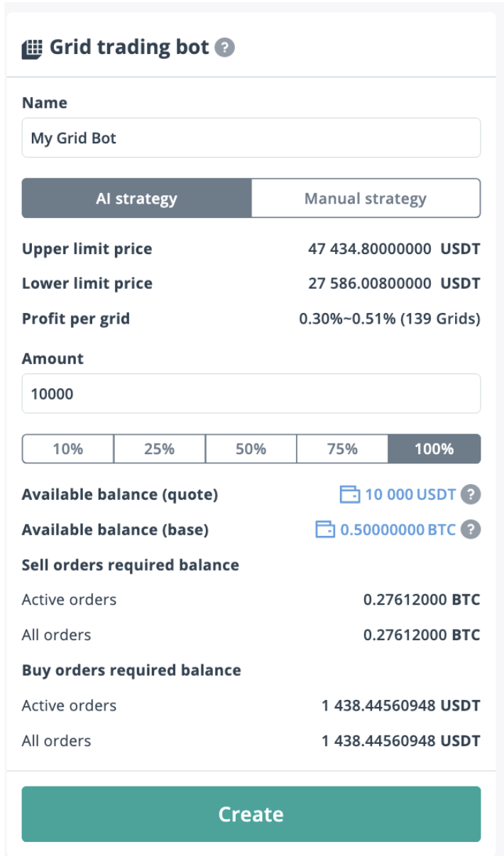Screen dimensions: 504x866
Task: Click the grid bot icon beside the title
Action: (33, 48)
